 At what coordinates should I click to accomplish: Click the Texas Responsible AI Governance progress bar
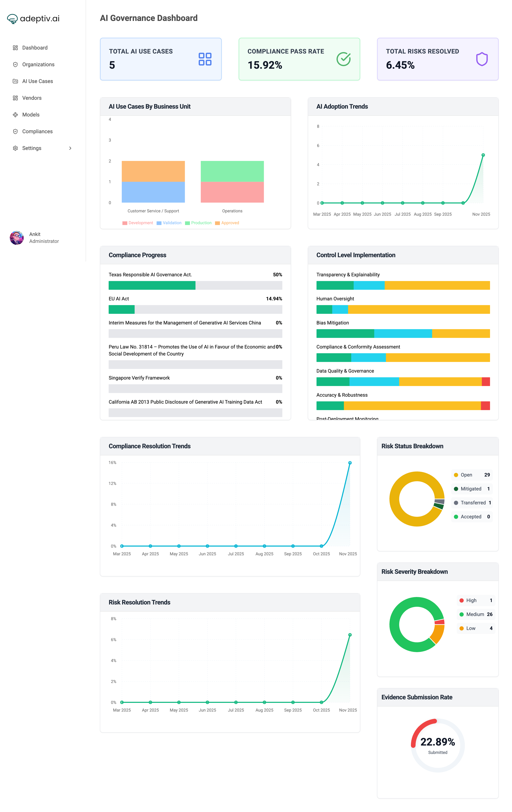195,286
